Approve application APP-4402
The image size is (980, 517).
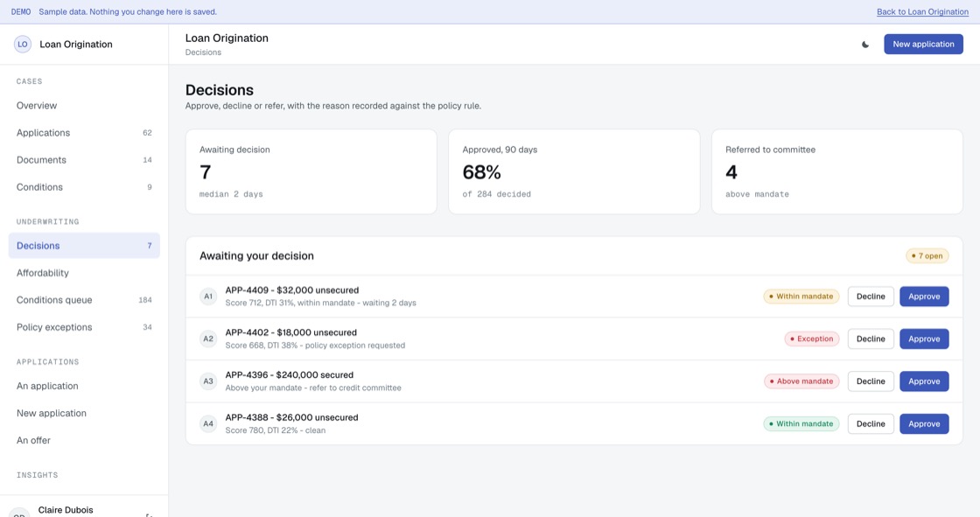click(x=924, y=339)
